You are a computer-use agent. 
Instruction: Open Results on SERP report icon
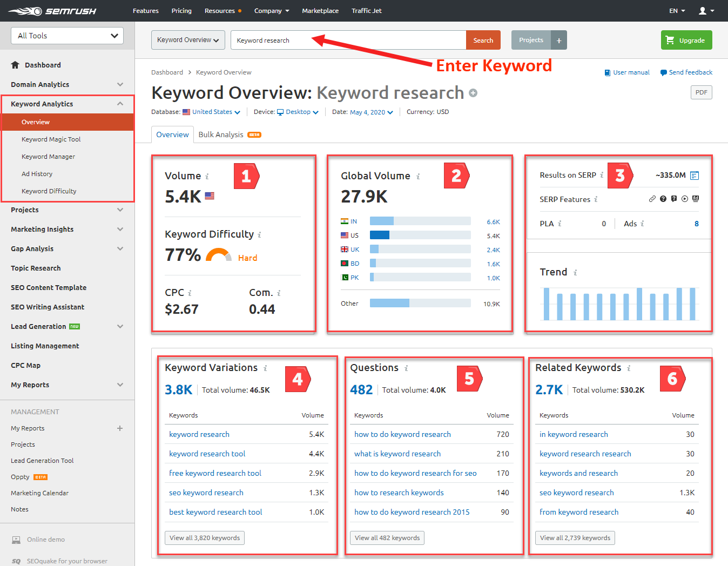[x=695, y=176]
